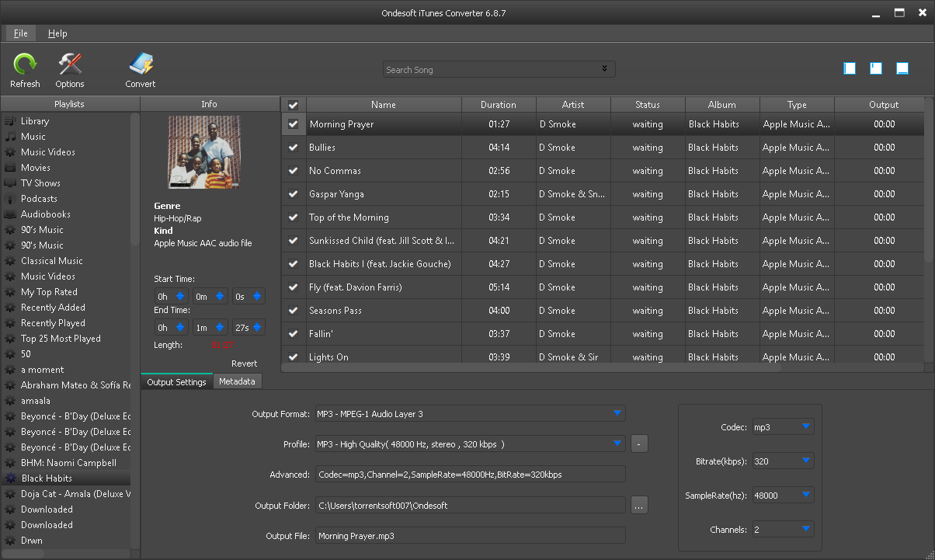This screenshot has height=560, width=935.
Task: Click the Output File name field
Action: tap(470, 535)
